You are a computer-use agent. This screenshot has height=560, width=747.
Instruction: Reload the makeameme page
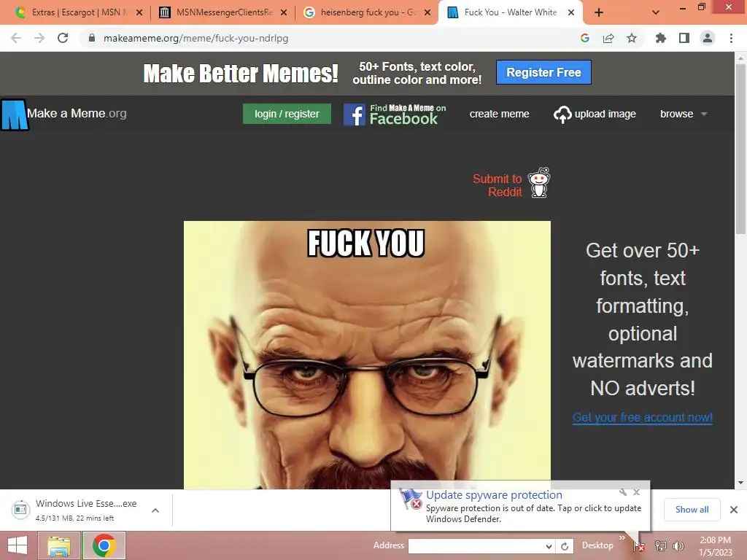[63, 38]
